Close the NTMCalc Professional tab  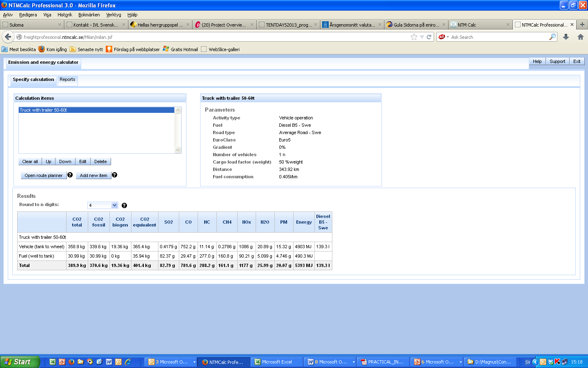click(x=572, y=25)
